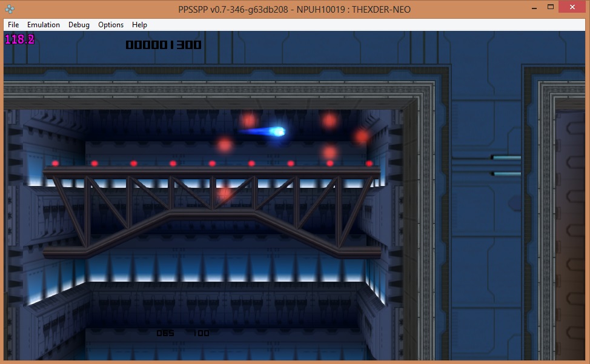The image size is (590, 364).
Task: Click the 100 value in bottom HUD
Action: [201, 333]
